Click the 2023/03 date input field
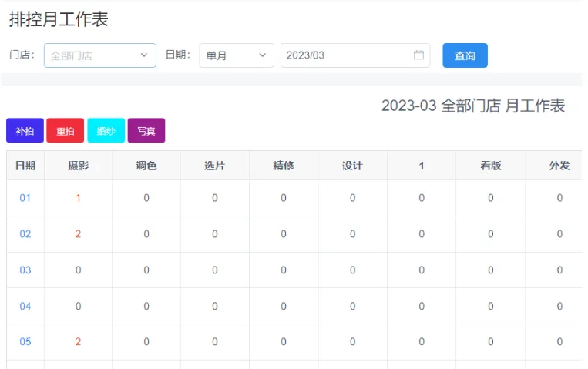 click(x=347, y=55)
